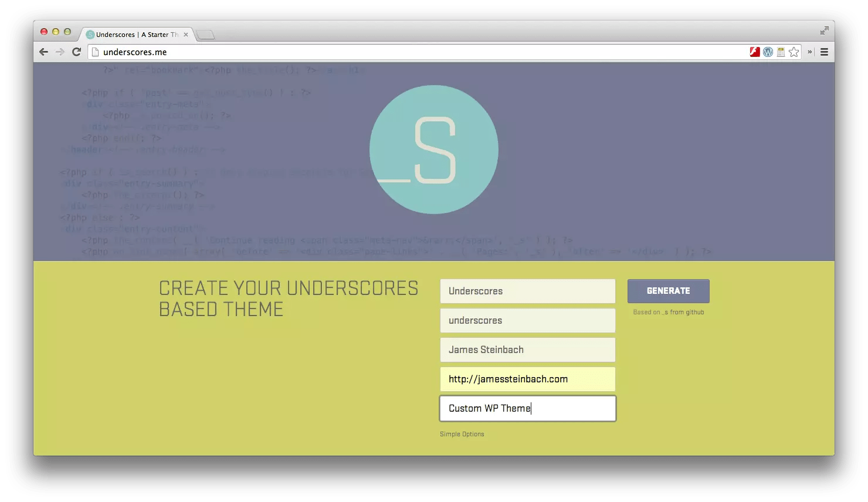Image resolution: width=868 pixels, height=502 pixels.
Task: Edit the theme slug field "underscores"
Action: tap(528, 321)
